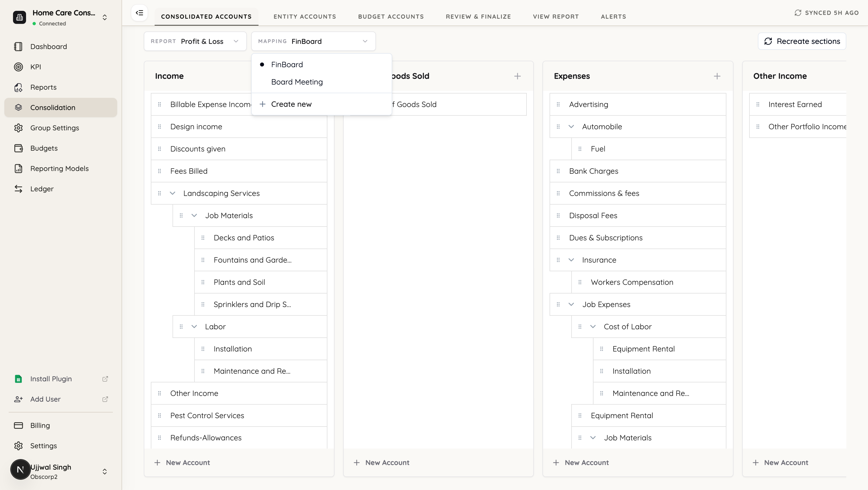Select Disposal Fees row

click(x=638, y=215)
